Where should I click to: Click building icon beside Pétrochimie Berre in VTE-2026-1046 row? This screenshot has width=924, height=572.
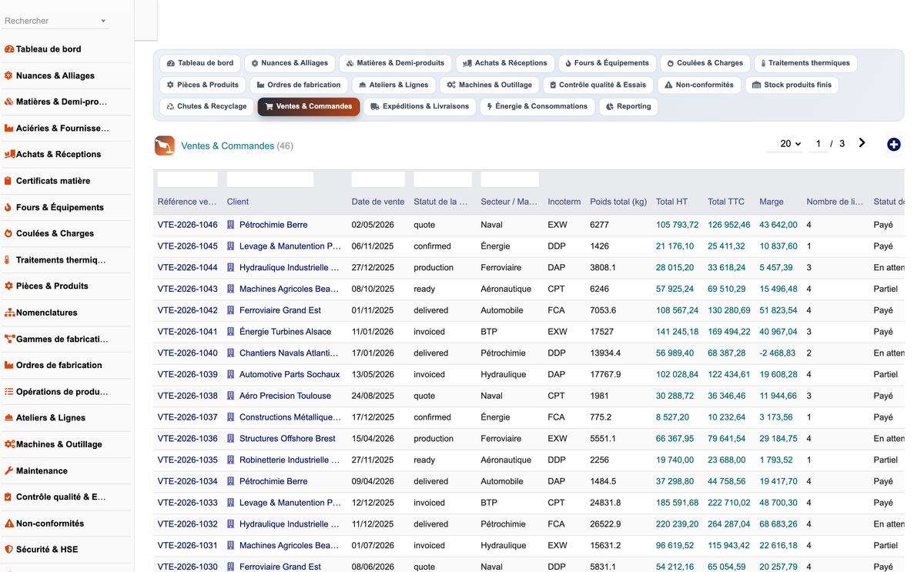click(231, 225)
